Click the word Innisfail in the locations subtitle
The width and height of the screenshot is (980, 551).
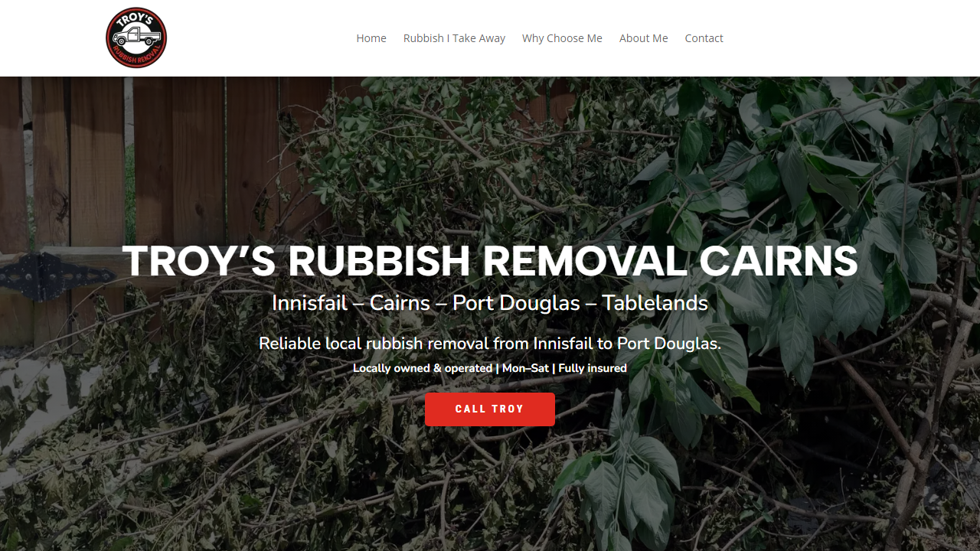(309, 303)
